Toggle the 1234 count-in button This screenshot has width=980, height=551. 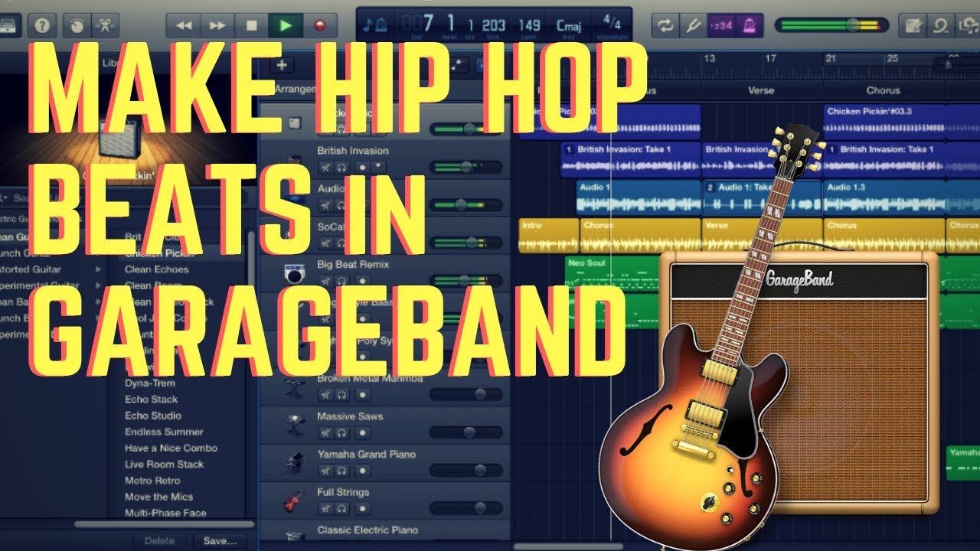coord(720,25)
